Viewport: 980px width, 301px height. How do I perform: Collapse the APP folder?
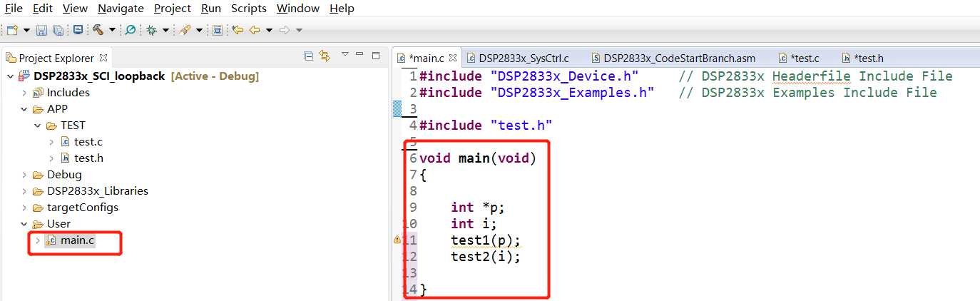[x=24, y=109]
